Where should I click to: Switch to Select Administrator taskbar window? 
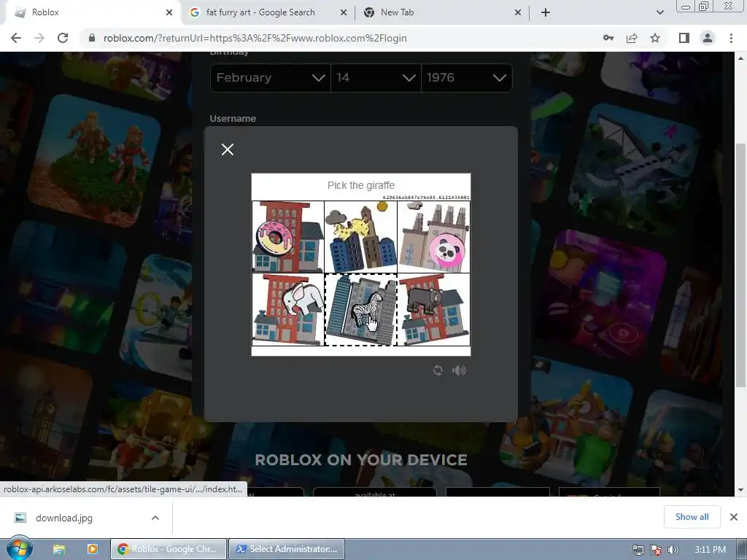(x=287, y=549)
